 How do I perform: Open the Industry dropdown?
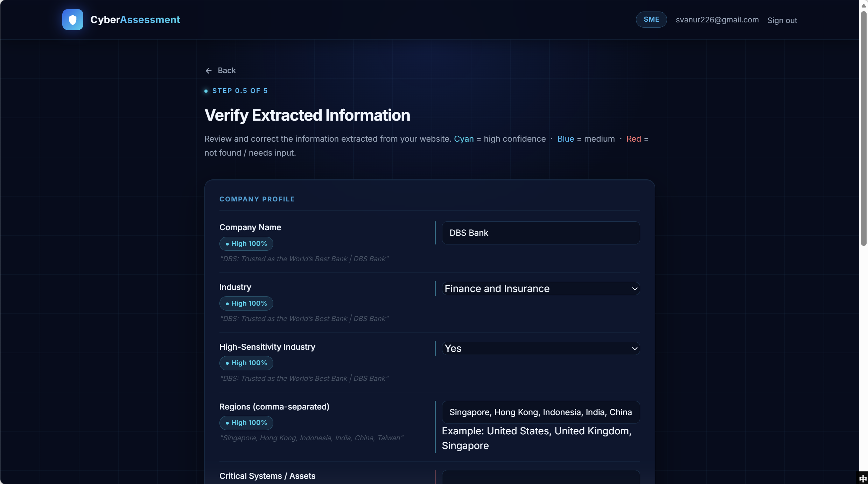541,289
